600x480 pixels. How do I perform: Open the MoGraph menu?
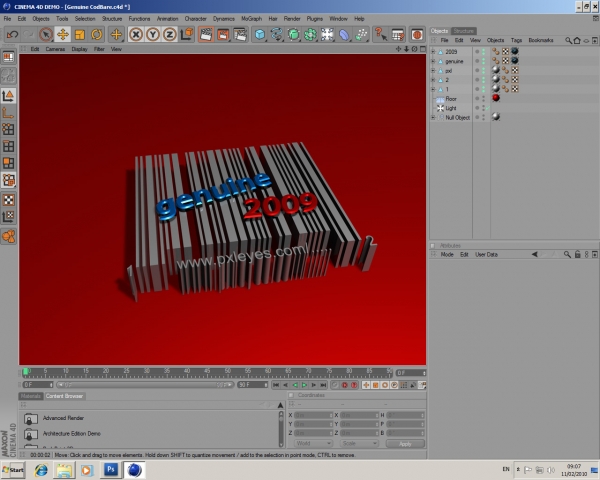(251, 18)
